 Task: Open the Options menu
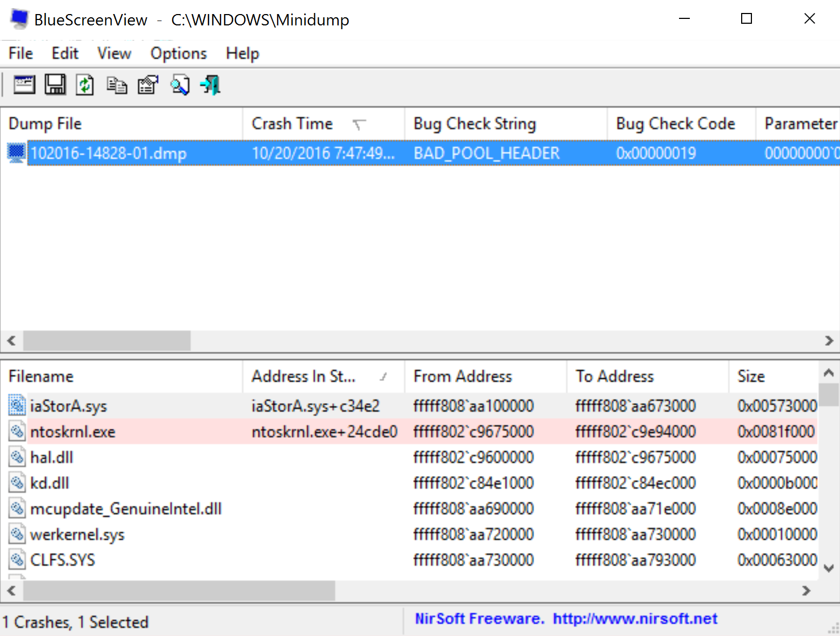[x=178, y=53]
